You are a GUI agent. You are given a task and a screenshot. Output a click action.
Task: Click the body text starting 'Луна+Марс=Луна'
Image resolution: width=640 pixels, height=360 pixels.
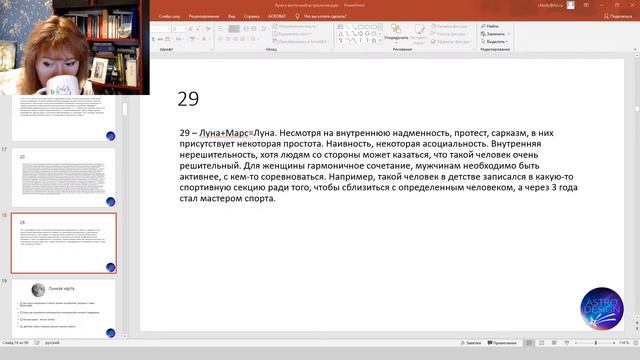tap(378, 166)
